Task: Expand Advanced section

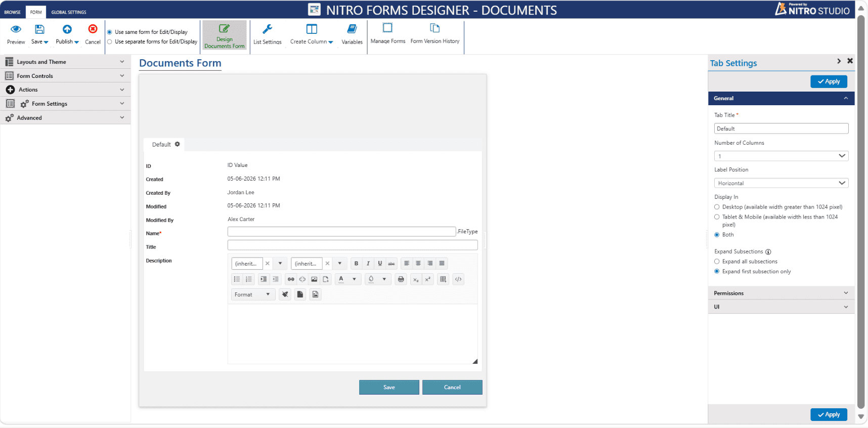Action: (65, 118)
